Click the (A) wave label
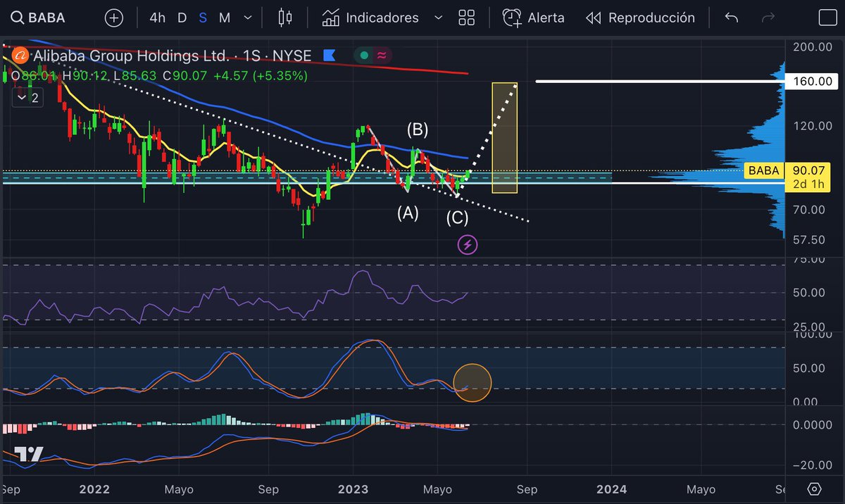845x504 pixels. pyautogui.click(x=408, y=212)
